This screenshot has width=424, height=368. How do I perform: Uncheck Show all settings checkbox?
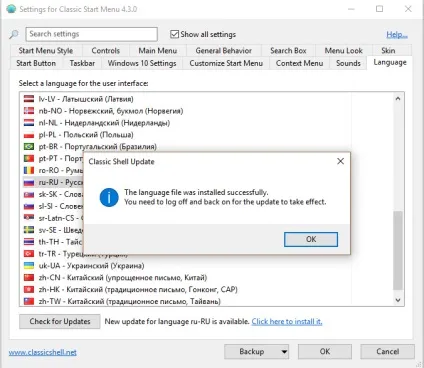pyautogui.click(x=174, y=34)
